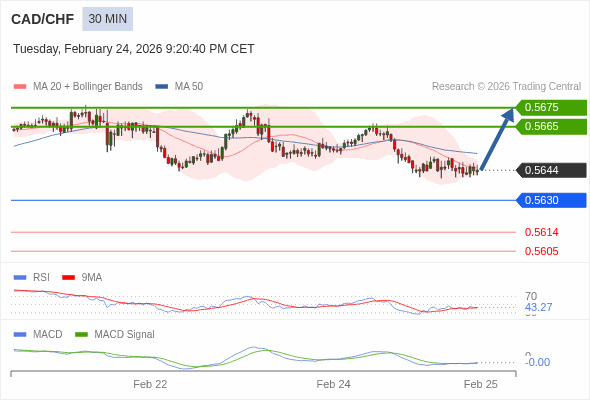Viewport: 590px width, 400px height.
Task: Click the 0.5675 resistance price tag
Action: click(551, 108)
